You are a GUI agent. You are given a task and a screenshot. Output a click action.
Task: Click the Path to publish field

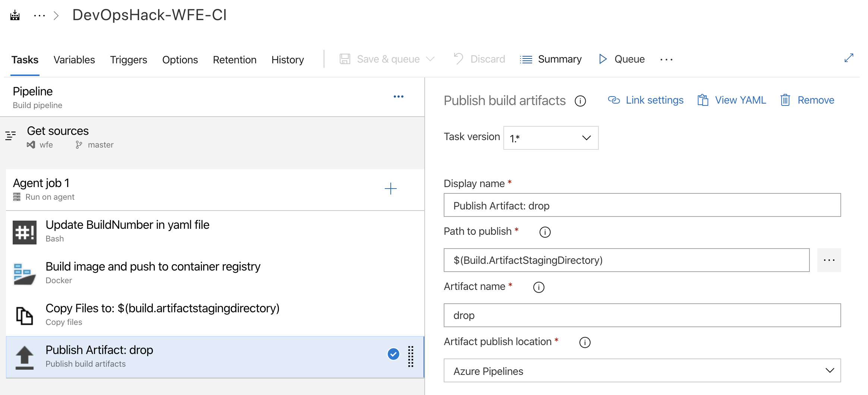point(626,260)
